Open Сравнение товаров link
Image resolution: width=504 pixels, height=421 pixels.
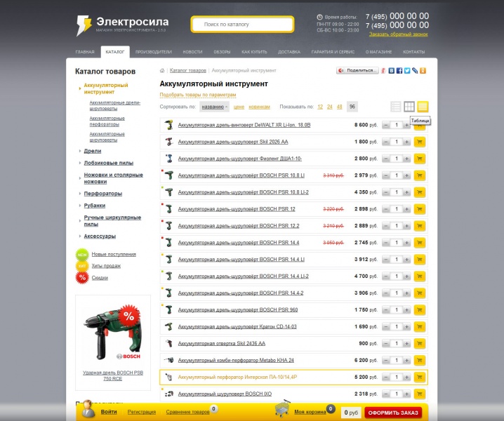click(187, 412)
